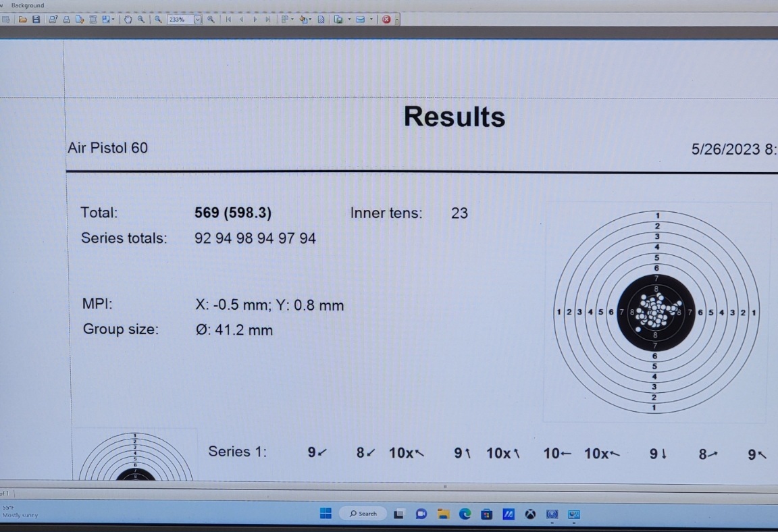
Task: Go to the next page
Action: click(255, 20)
